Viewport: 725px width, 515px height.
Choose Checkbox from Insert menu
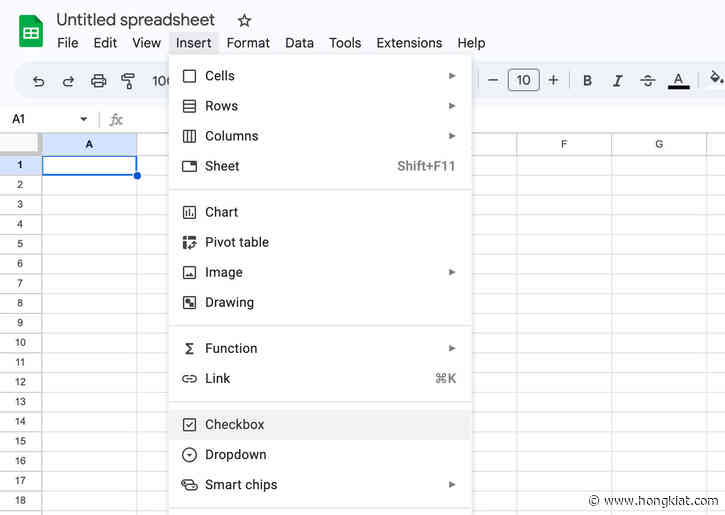click(x=320, y=424)
